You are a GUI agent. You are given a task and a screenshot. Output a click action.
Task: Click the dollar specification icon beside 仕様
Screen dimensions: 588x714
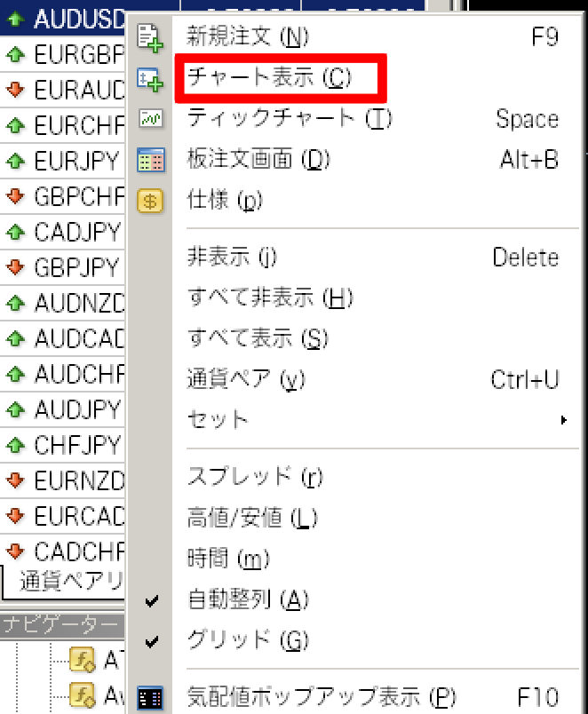(x=150, y=201)
